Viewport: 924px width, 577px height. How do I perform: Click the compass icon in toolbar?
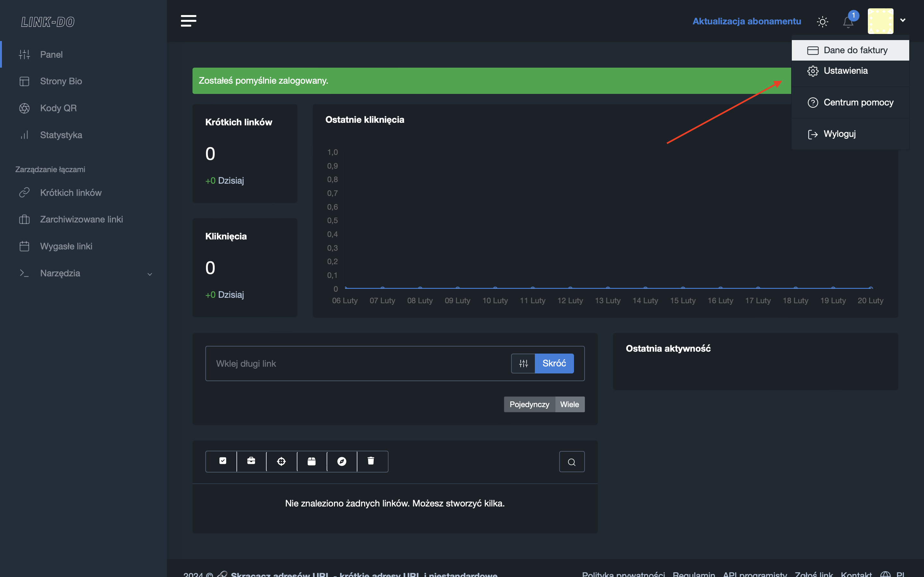tap(342, 461)
